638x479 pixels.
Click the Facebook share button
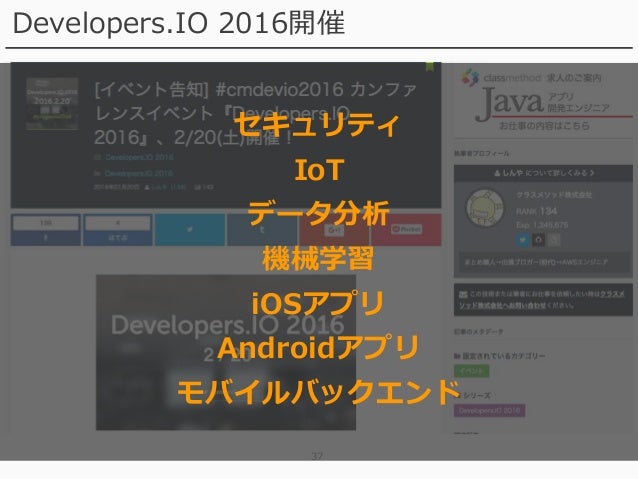coord(46,230)
